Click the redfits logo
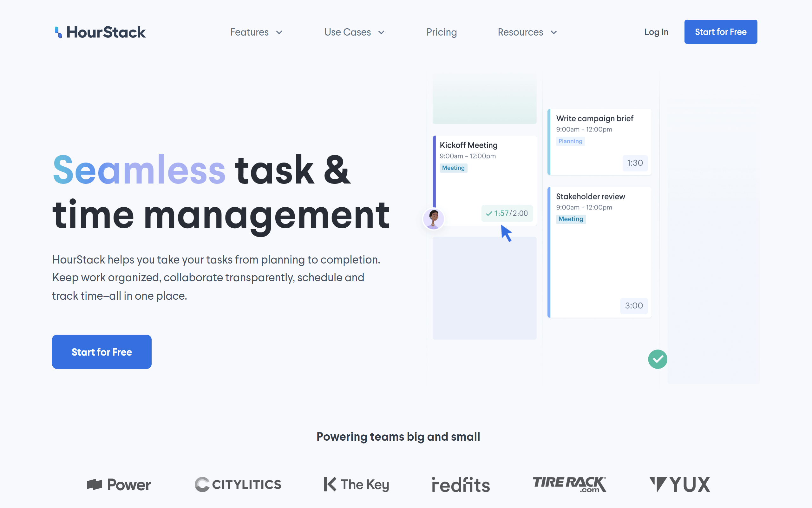Image resolution: width=812 pixels, height=508 pixels. pyautogui.click(x=461, y=485)
